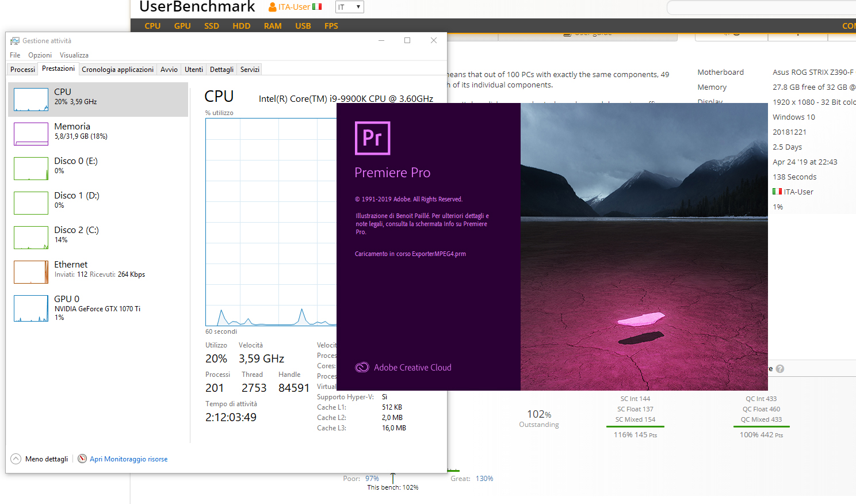Click the Windows 10 entry in specs
This screenshot has width=856, height=504.
pyautogui.click(x=794, y=117)
